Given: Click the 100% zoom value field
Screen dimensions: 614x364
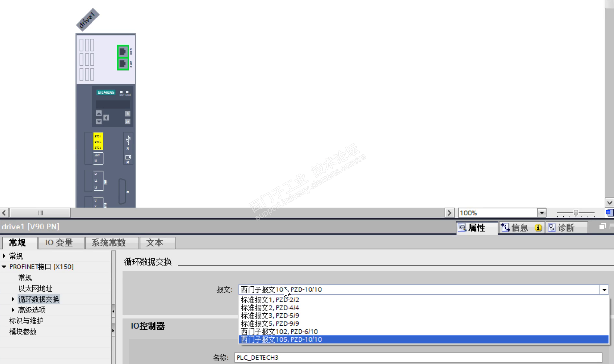Looking at the screenshot, I should [x=498, y=213].
